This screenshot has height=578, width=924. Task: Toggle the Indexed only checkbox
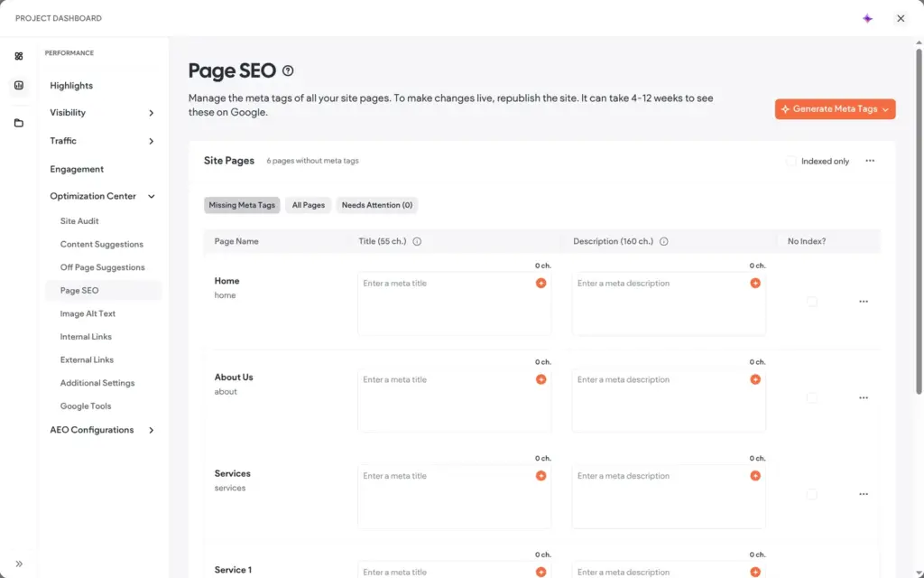tap(790, 161)
